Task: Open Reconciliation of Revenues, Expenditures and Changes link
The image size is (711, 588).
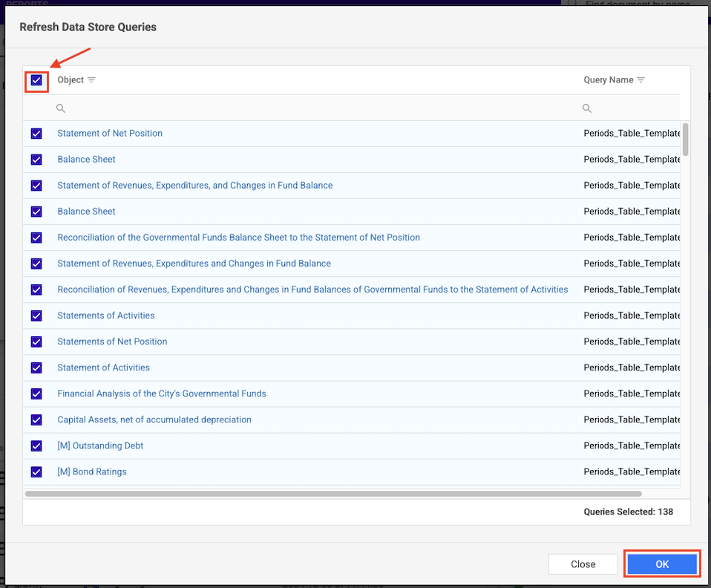Action: coord(312,290)
